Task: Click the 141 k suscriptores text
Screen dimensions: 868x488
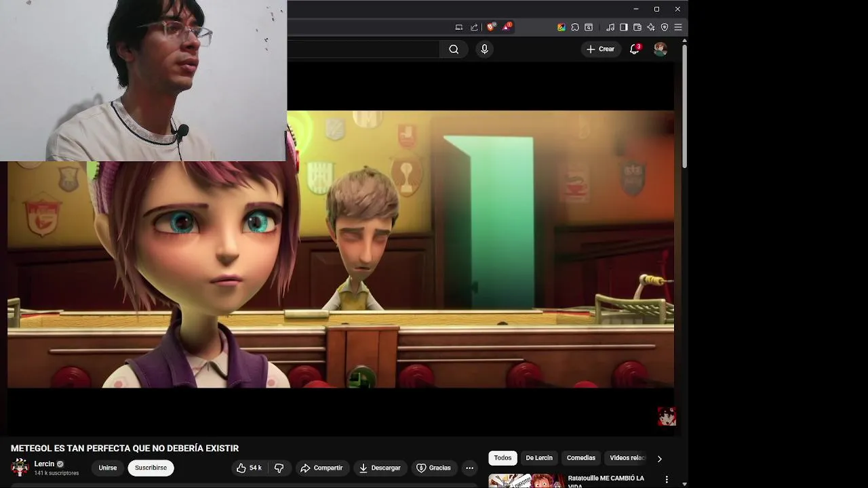Action: coord(56,473)
